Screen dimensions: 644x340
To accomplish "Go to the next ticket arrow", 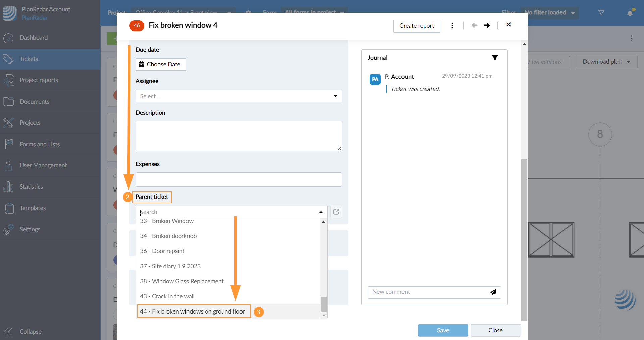I will 487,25.
